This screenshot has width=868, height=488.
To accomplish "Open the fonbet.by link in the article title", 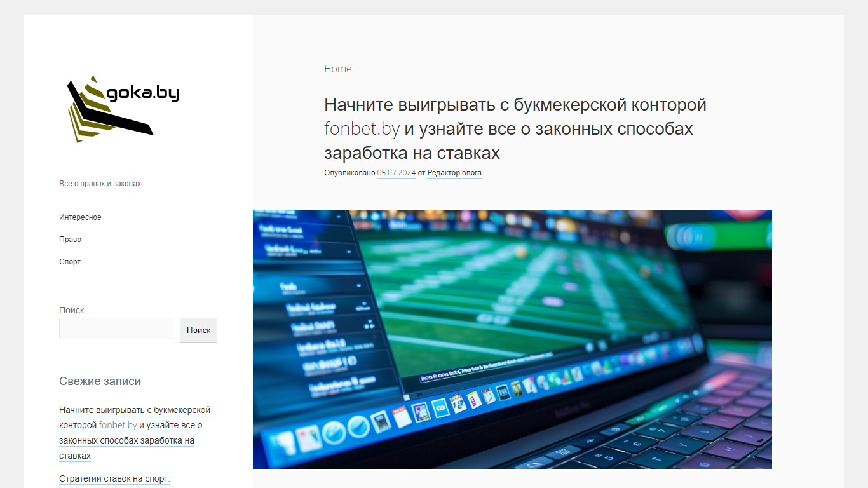I will [362, 129].
